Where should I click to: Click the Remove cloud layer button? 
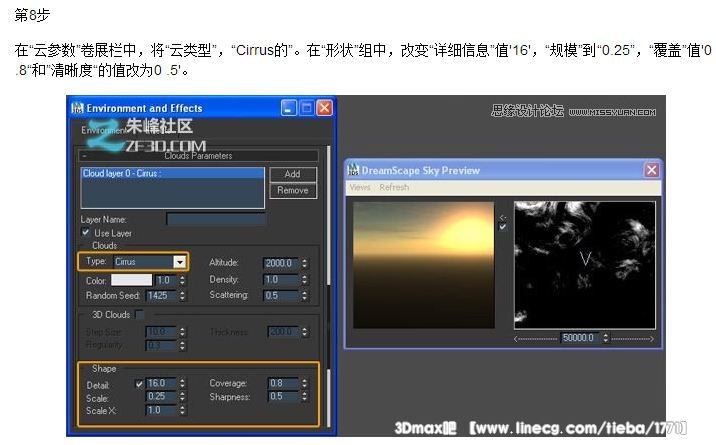click(293, 191)
